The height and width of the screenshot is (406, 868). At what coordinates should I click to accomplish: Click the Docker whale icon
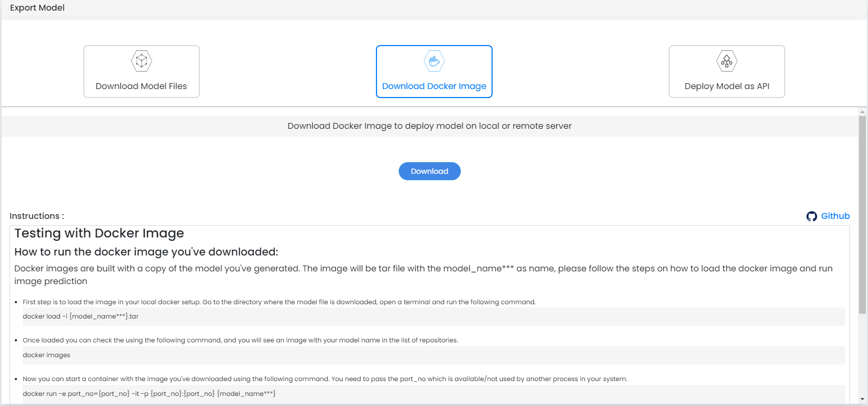coord(434,61)
